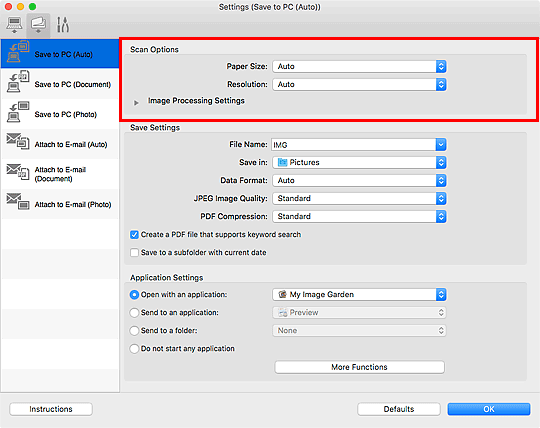The image size is (540, 428).
Task: Click the File Name text field containing IMG
Action: coord(353,145)
